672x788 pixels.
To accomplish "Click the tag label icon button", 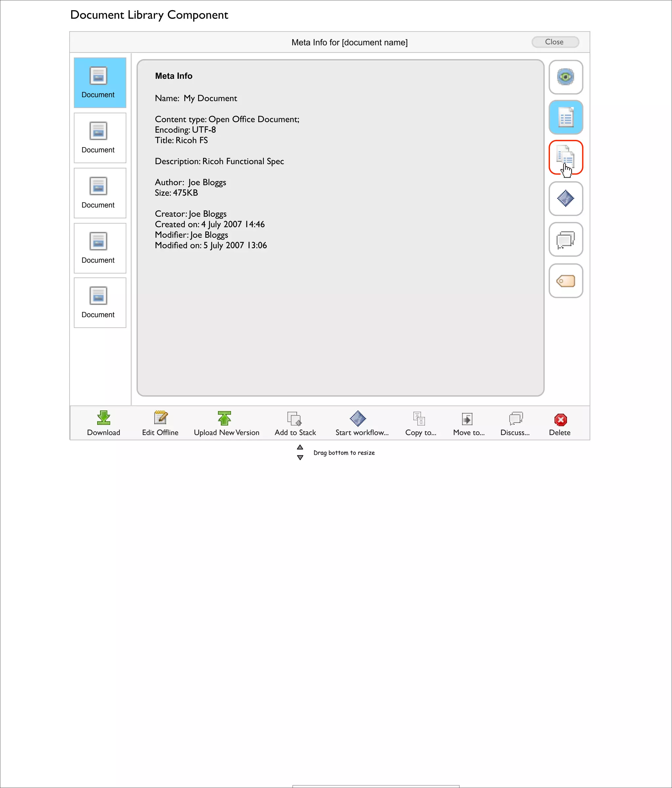I will pyautogui.click(x=566, y=281).
